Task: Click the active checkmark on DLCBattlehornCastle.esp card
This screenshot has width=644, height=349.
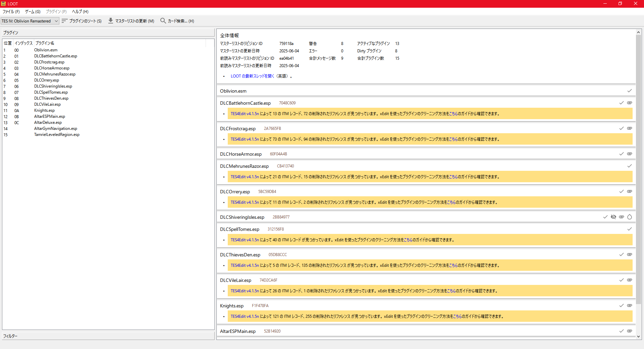Action: point(622,103)
